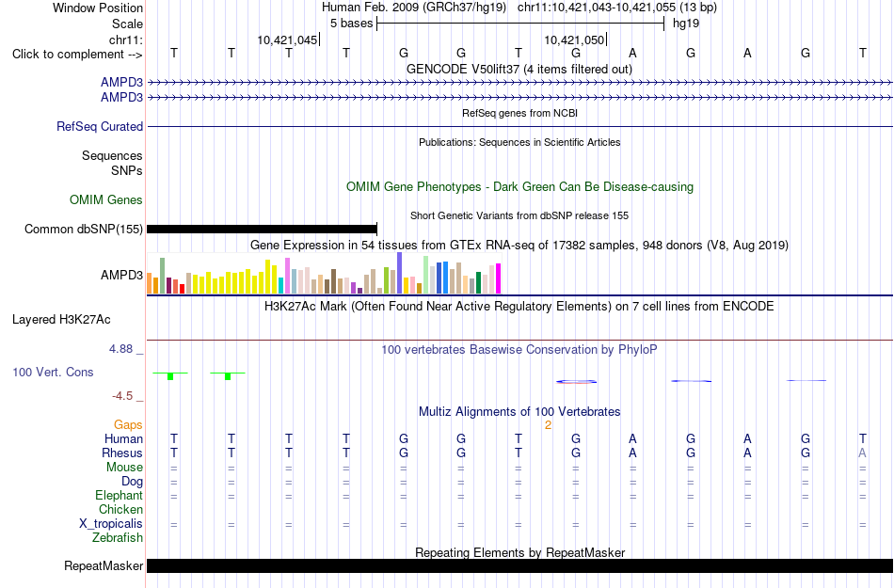Screen dimensions: 894x588
Task: Click the 'GENCODE V50lift37' track title
Action: 519,70
